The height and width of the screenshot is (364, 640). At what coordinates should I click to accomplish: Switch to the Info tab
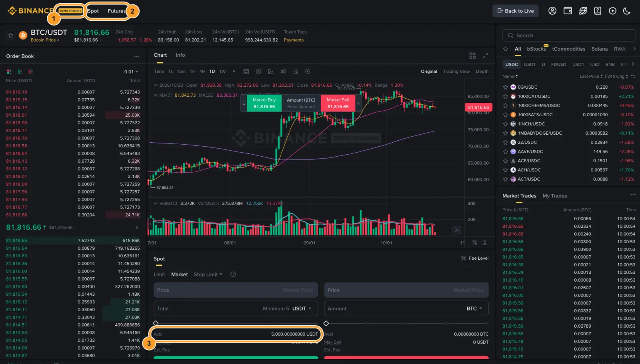tap(180, 55)
